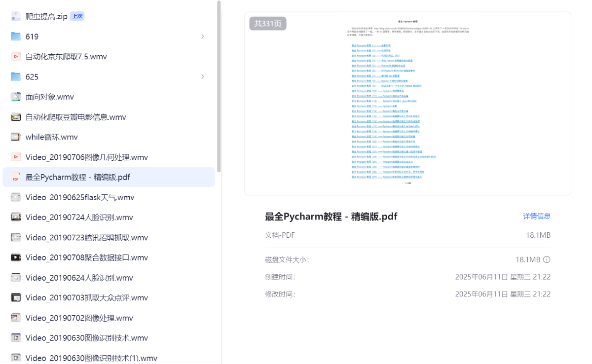Click the 共331页 page count badge
Viewport: 592px width, 364px height.
point(267,23)
